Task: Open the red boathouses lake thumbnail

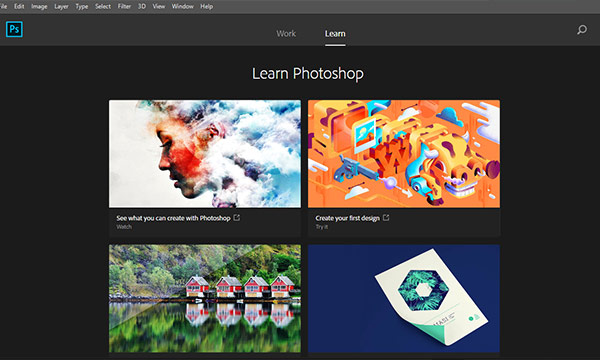Action: coord(205,298)
